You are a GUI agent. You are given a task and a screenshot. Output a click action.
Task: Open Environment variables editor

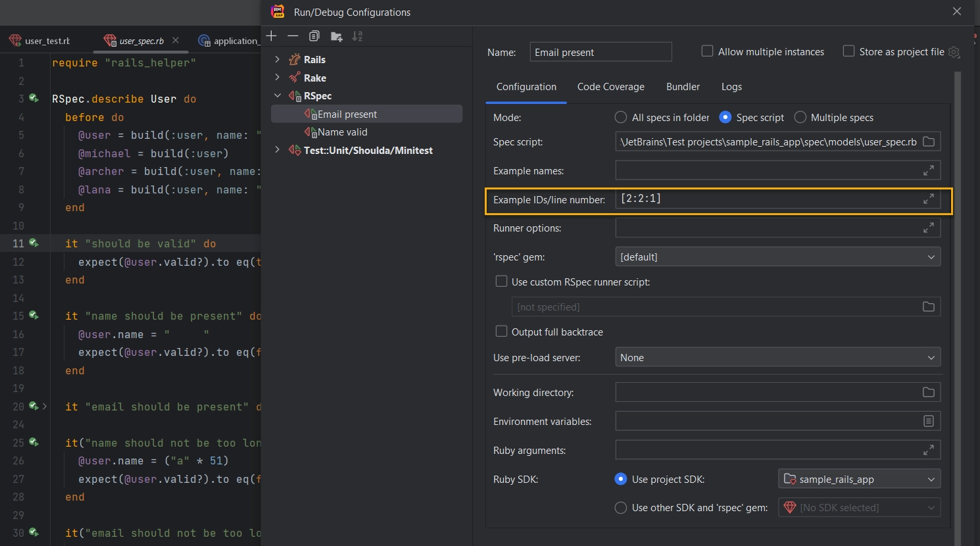929,421
